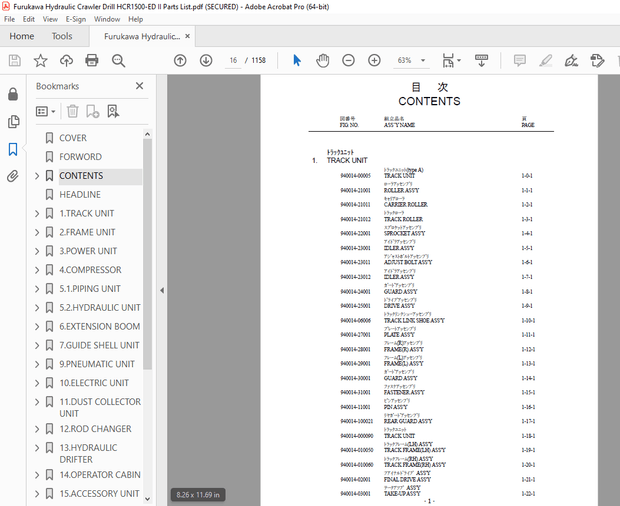Open bookmarks options dropdown menu
620x506 pixels.
tap(45, 111)
